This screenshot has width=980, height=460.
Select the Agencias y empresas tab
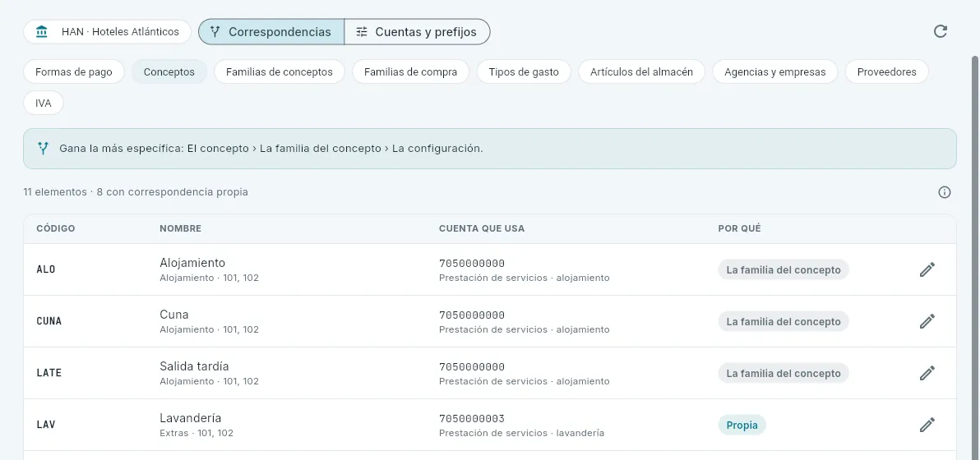click(775, 71)
